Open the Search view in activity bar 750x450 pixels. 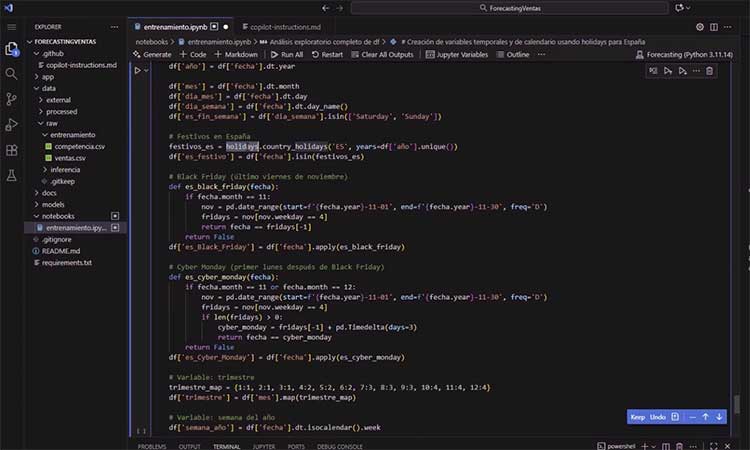click(x=12, y=73)
